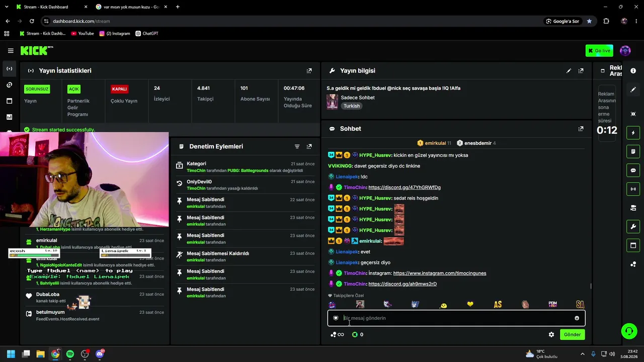Viewport: 644px width, 362px height.
Task: Insert the yellow duck emote
Action: pyautogui.click(x=443, y=305)
